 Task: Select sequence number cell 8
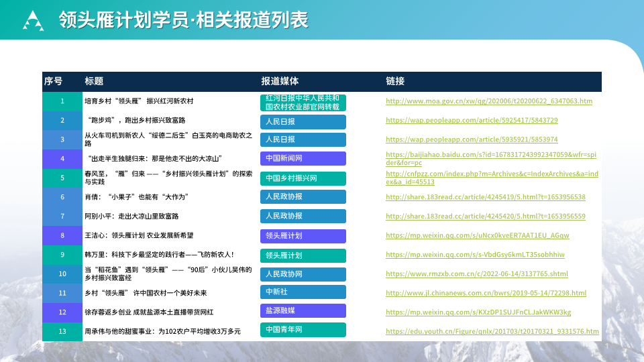point(62,235)
